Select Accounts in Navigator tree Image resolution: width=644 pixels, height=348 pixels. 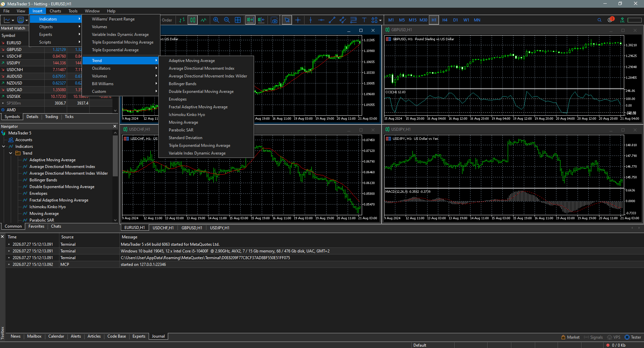point(23,140)
